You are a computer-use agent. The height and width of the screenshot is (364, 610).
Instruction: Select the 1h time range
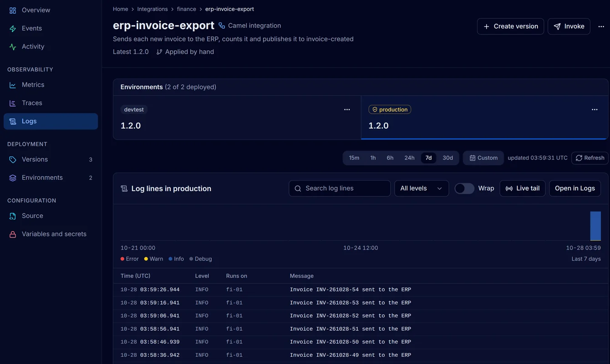pos(373,158)
